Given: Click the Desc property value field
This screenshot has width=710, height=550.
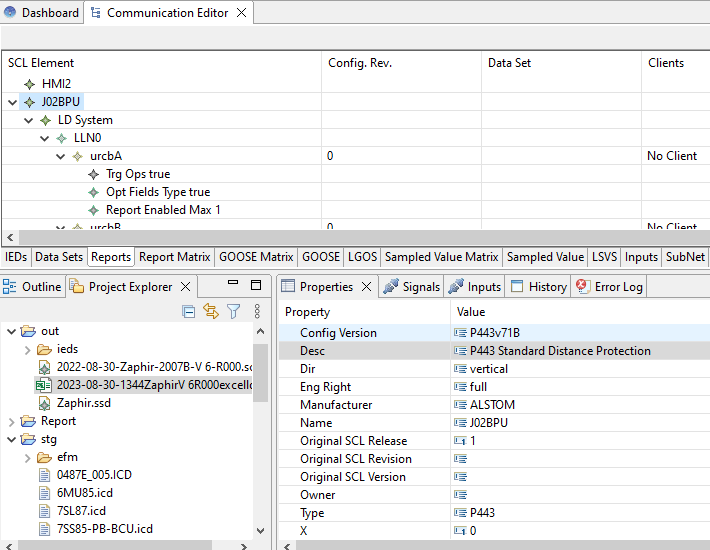Looking at the screenshot, I should [580, 351].
